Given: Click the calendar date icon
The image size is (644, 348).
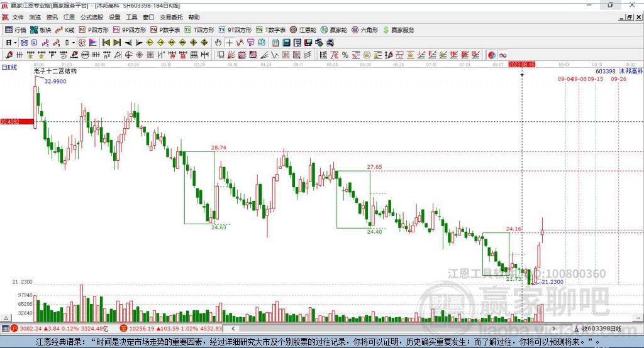Looking at the screenshot, I should pos(275,43).
